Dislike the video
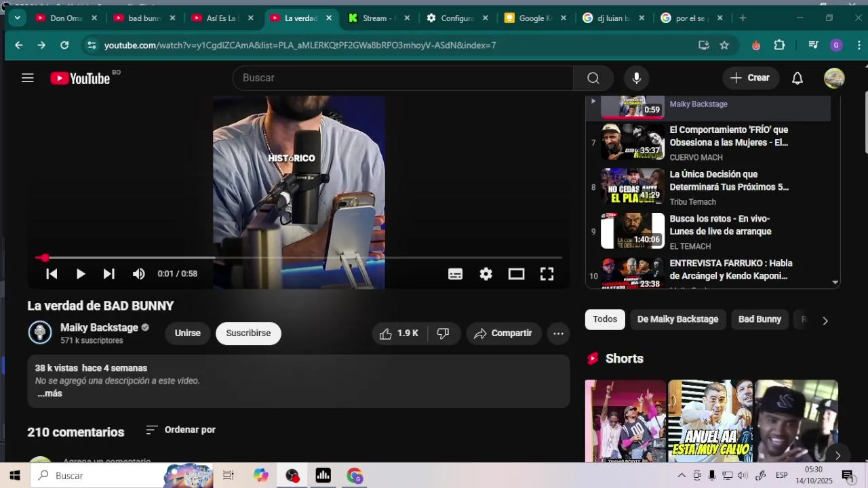 tap(443, 333)
